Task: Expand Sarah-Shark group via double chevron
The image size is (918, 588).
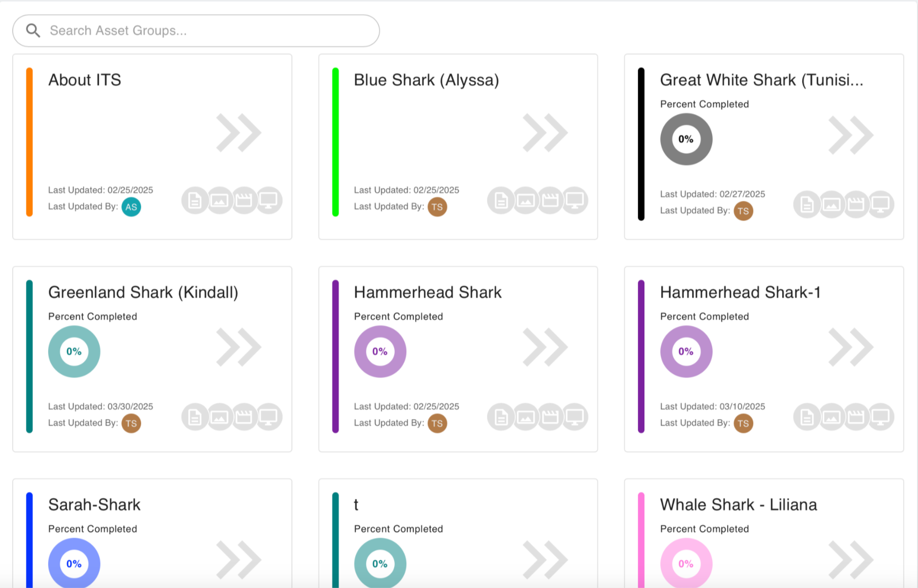Action: (x=239, y=560)
